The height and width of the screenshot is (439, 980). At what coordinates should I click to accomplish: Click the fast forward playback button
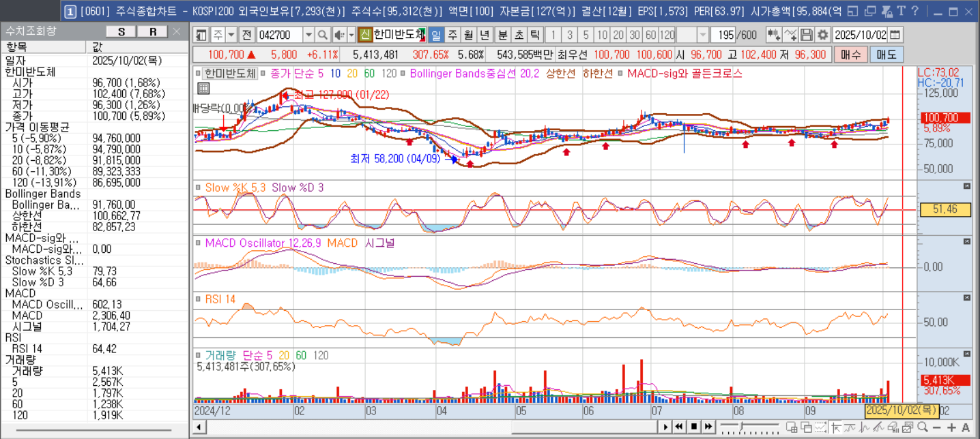pyautogui.click(x=709, y=427)
